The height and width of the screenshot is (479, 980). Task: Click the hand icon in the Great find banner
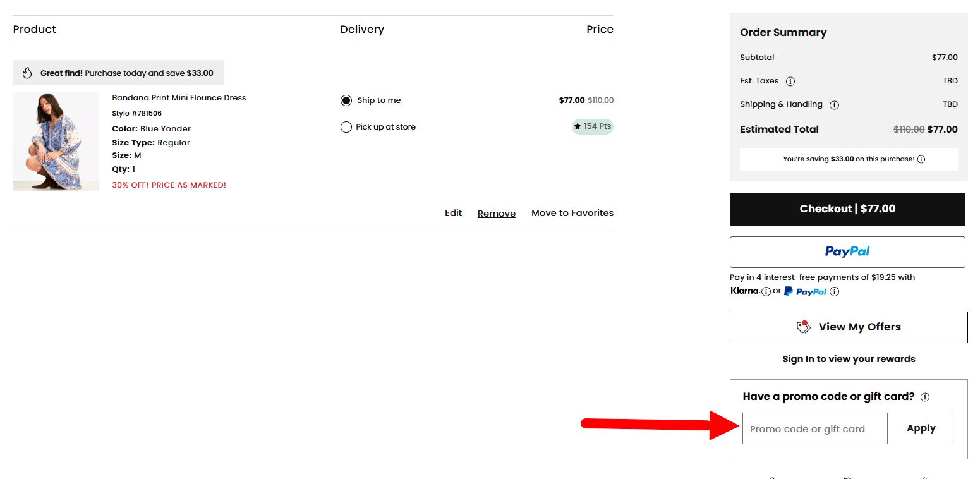click(x=27, y=73)
